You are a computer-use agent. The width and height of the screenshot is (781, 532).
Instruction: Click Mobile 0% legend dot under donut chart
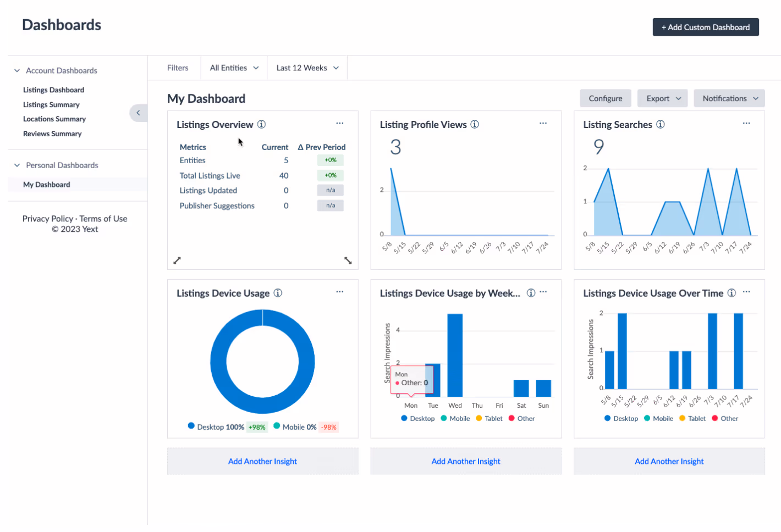(277, 425)
